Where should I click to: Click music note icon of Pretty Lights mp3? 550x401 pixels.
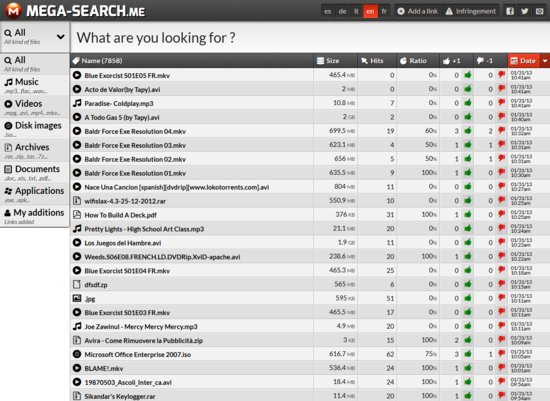77,228
